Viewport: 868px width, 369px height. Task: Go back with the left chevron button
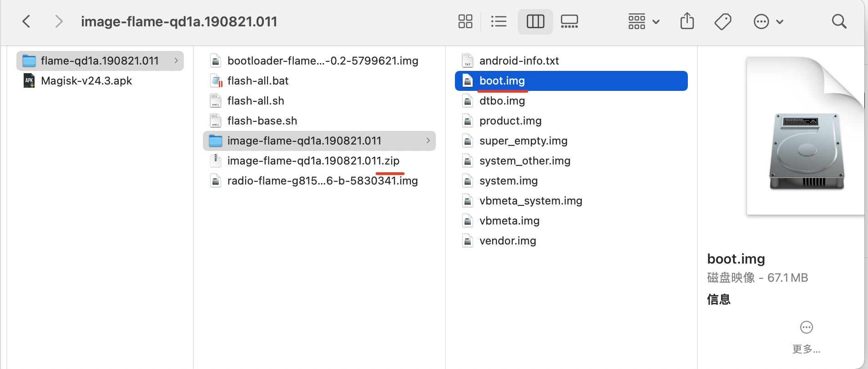coord(26,21)
